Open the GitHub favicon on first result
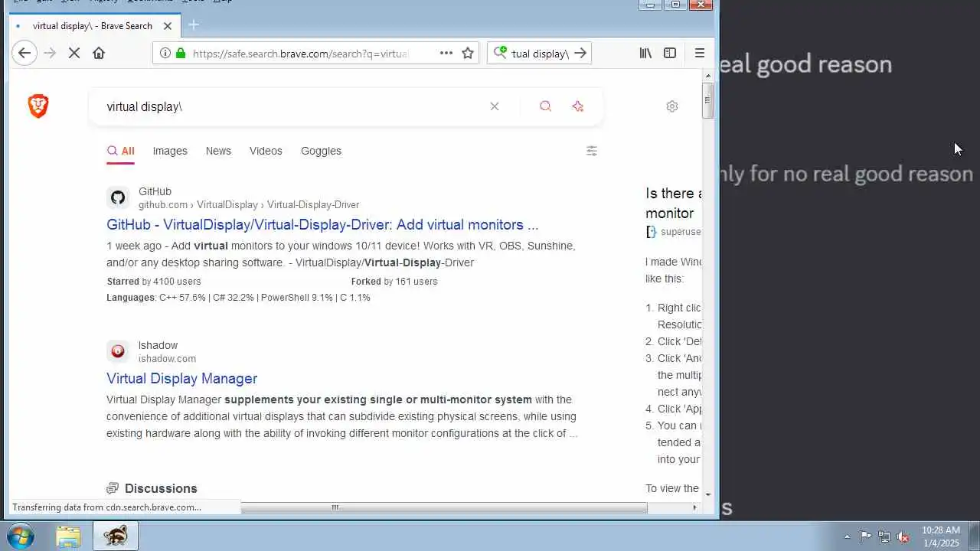 coord(118,197)
